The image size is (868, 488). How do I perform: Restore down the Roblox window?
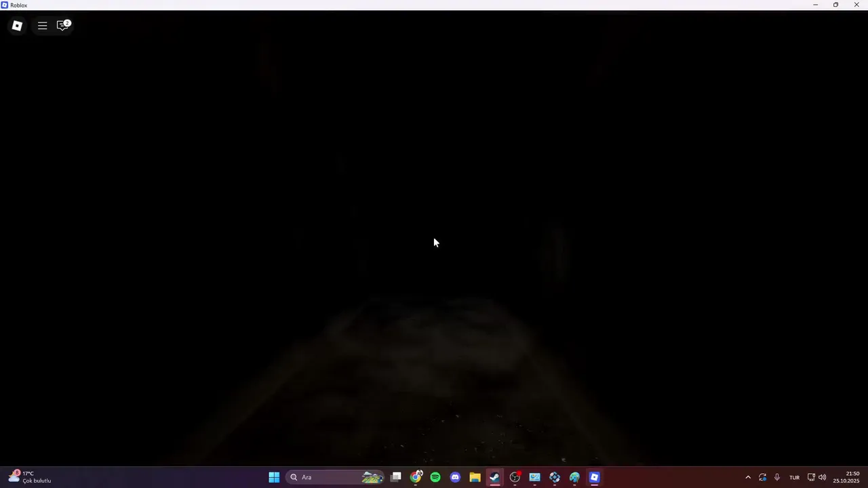pos(835,5)
